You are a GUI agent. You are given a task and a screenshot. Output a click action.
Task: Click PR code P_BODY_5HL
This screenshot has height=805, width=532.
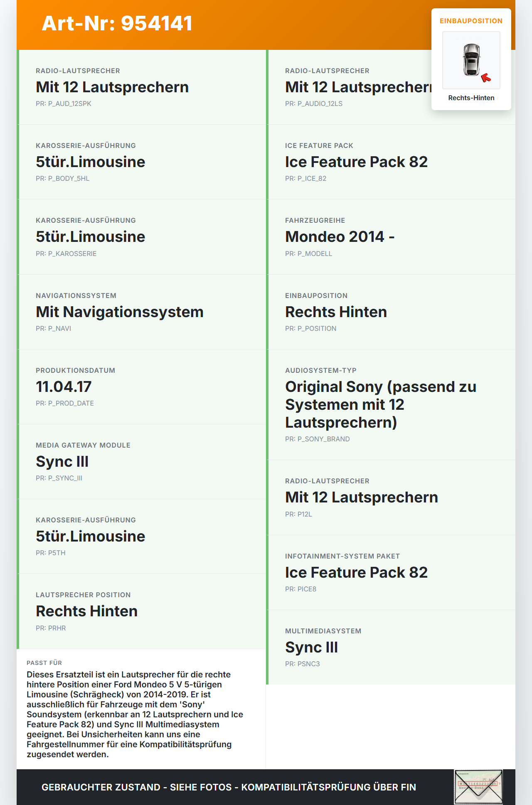coord(62,178)
